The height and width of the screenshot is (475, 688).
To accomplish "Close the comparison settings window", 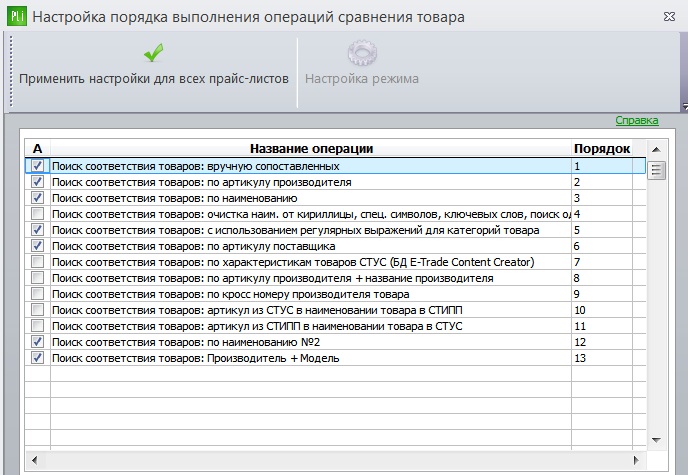I will 669,17.
